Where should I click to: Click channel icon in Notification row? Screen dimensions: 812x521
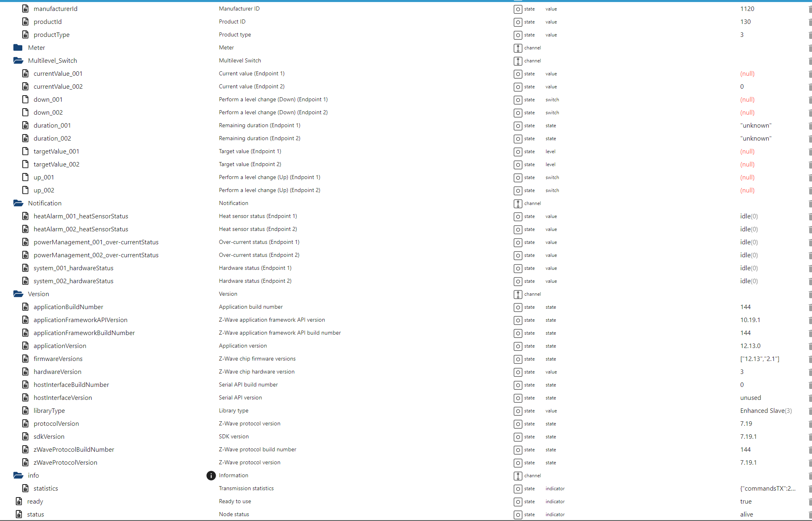click(x=518, y=203)
